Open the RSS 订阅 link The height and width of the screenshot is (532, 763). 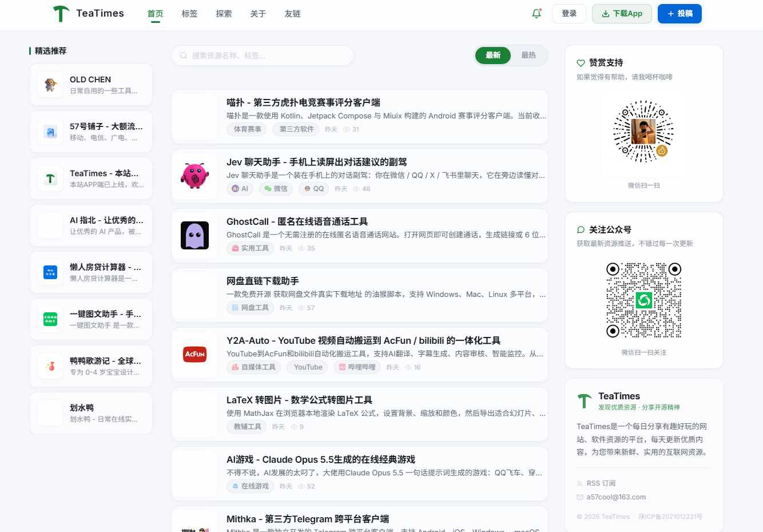pos(601,483)
